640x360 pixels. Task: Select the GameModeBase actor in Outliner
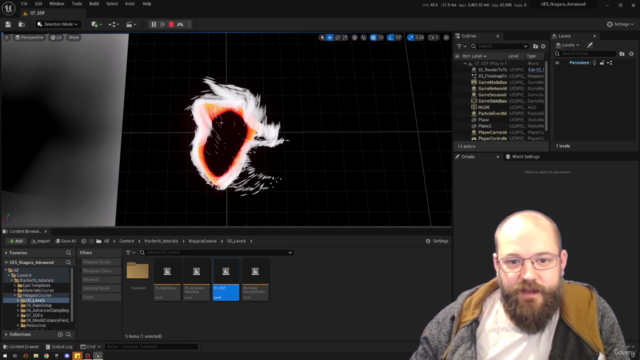tap(493, 82)
